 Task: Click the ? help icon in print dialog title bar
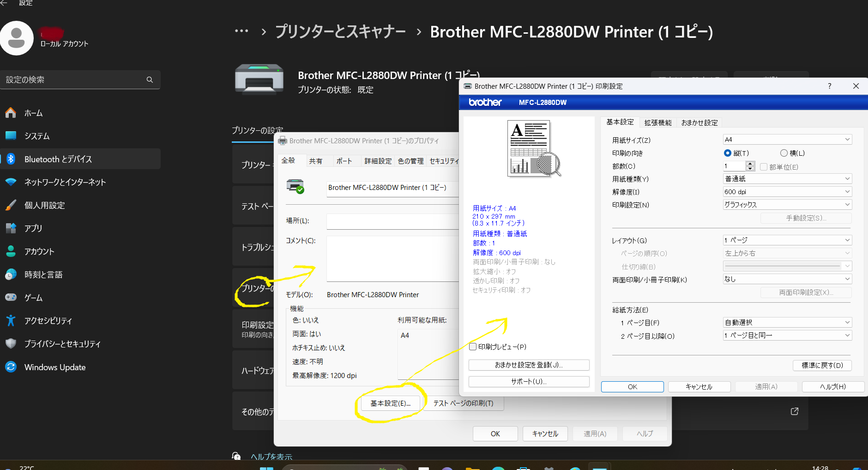[x=829, y=86]
